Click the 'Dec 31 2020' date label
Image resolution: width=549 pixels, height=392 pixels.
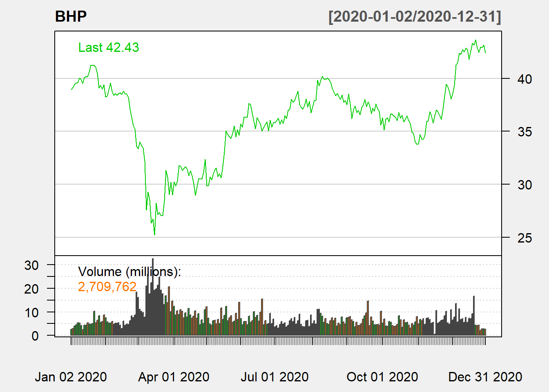pyautogui.click(x=485, y=376)
